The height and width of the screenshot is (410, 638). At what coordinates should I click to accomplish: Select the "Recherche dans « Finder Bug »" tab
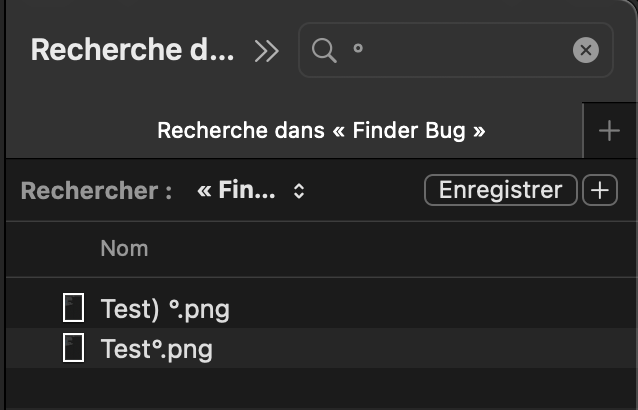321,131
